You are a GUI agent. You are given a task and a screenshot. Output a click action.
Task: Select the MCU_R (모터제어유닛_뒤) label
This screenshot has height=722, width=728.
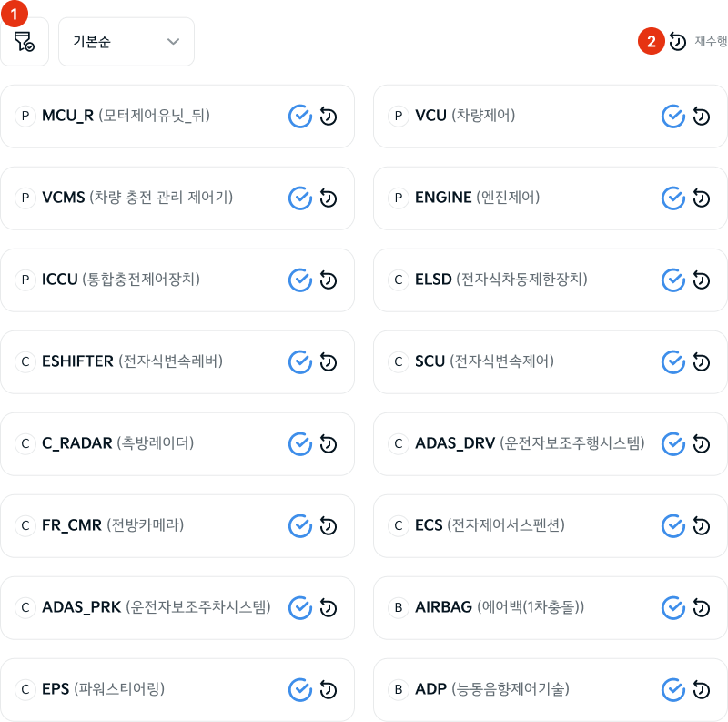click(x=126, y=116)
